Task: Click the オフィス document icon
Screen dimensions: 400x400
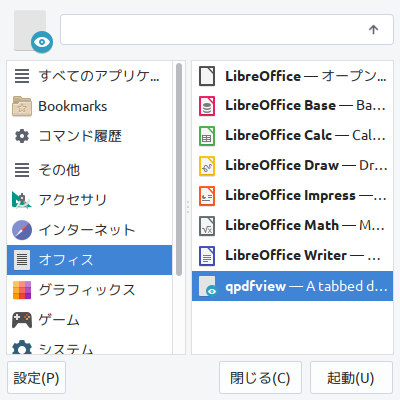Action: (22, 260)
